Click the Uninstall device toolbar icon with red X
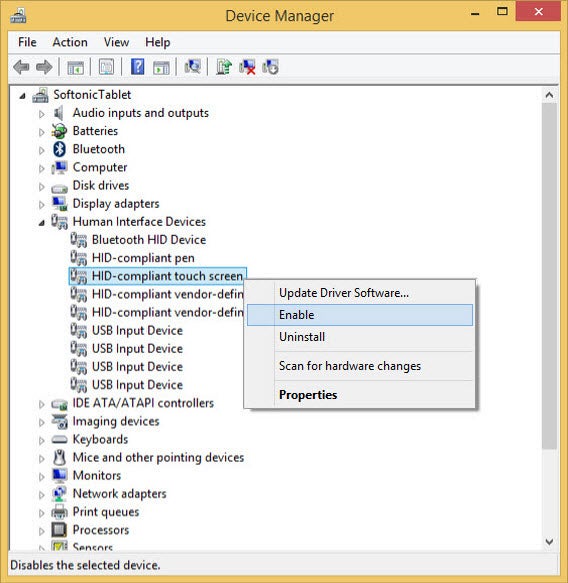The height and width of the screenshot is (583, 568). pos(247,67)
